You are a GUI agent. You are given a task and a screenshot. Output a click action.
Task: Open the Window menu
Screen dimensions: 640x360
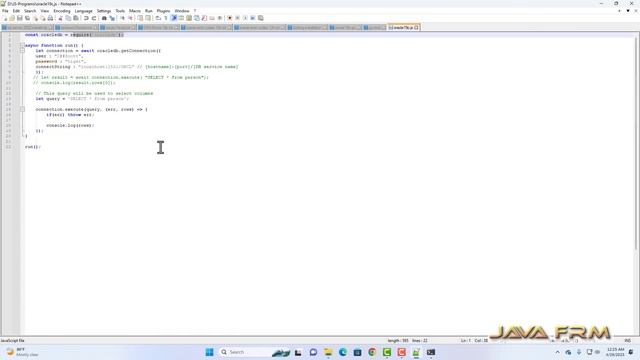tap(182, 11)
